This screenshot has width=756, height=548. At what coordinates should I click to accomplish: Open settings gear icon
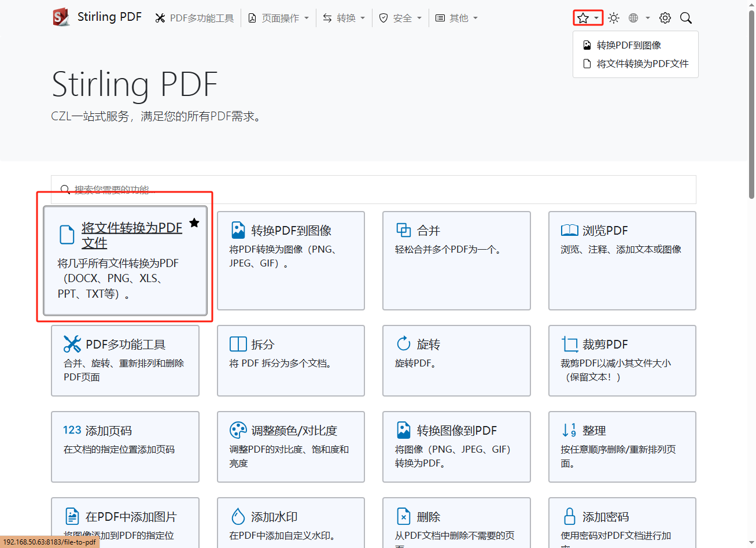tap(665, 18)
